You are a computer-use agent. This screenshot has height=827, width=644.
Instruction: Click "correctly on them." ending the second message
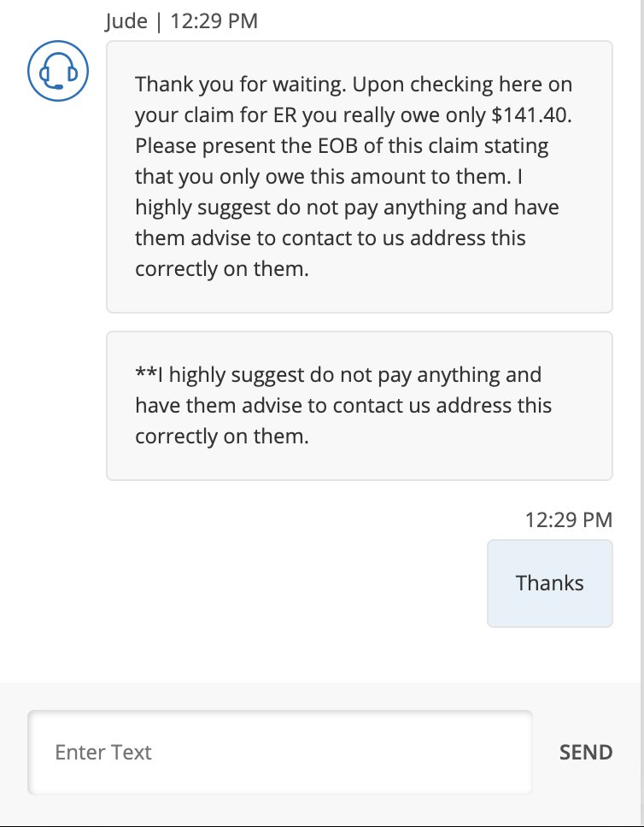(221, 436)
